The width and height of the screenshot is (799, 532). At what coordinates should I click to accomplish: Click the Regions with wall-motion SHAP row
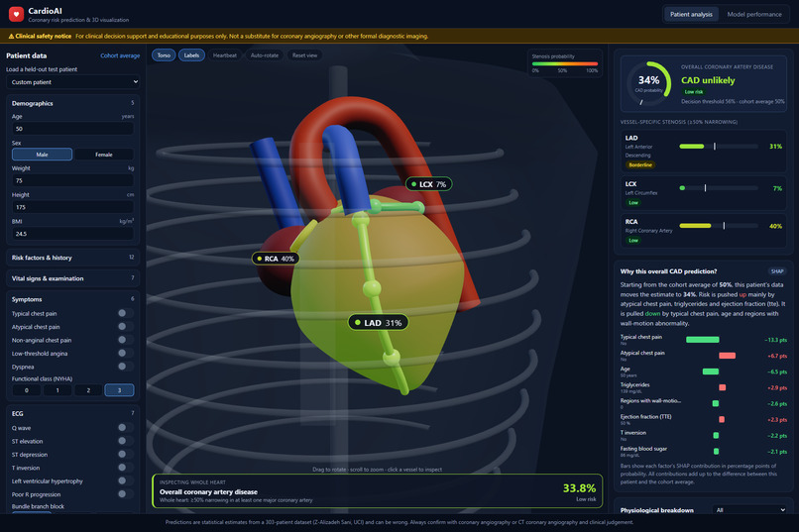[x=703, y=403]
